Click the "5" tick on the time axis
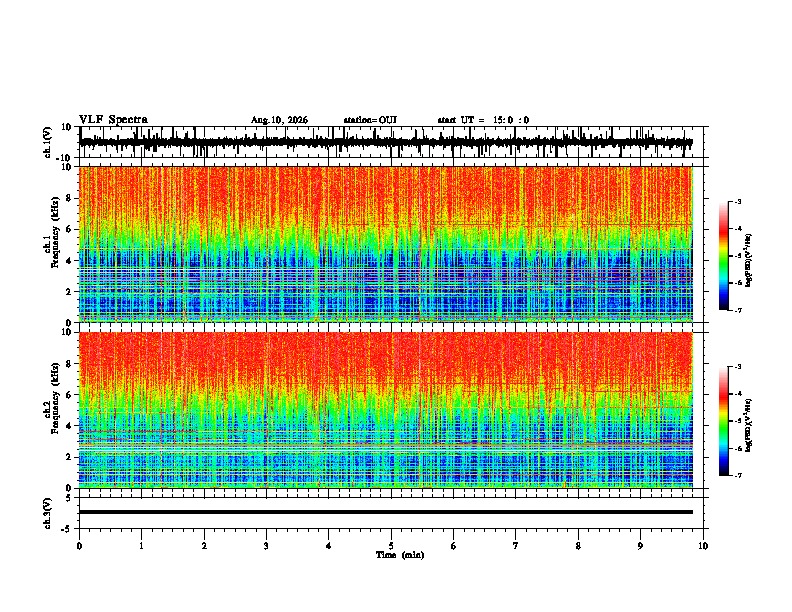 coord(391,546)
